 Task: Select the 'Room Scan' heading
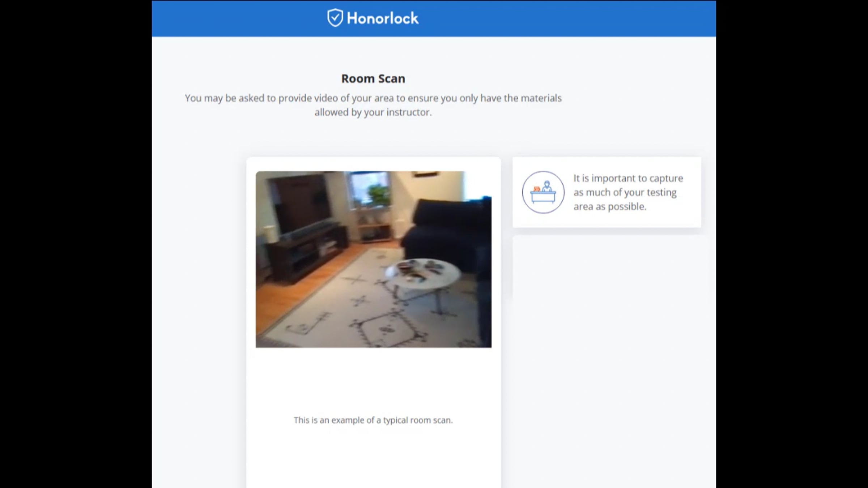[373, 78]
